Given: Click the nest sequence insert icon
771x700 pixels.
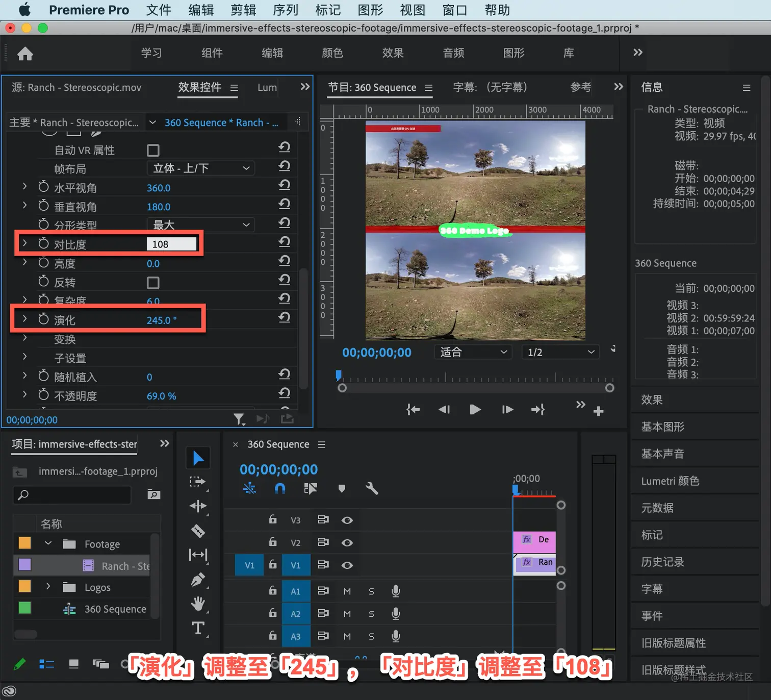Looking at the screenshot, I should (x=249, y=489).
